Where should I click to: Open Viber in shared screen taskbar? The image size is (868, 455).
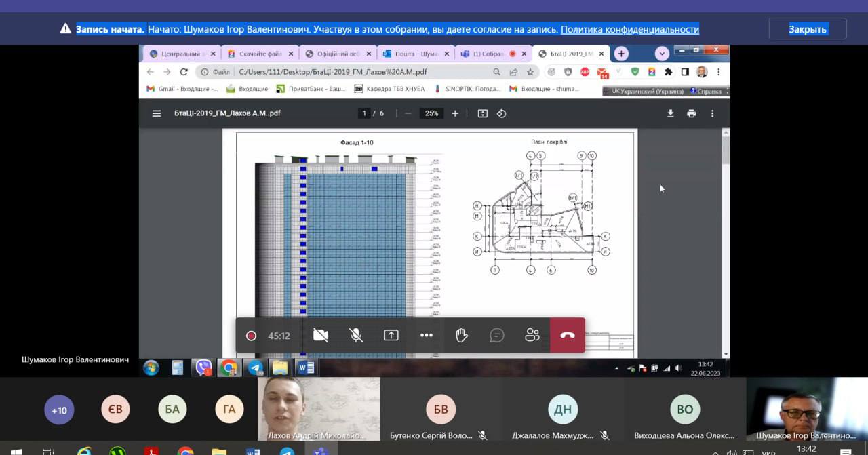pyautogui.click(x=203, y=368)
